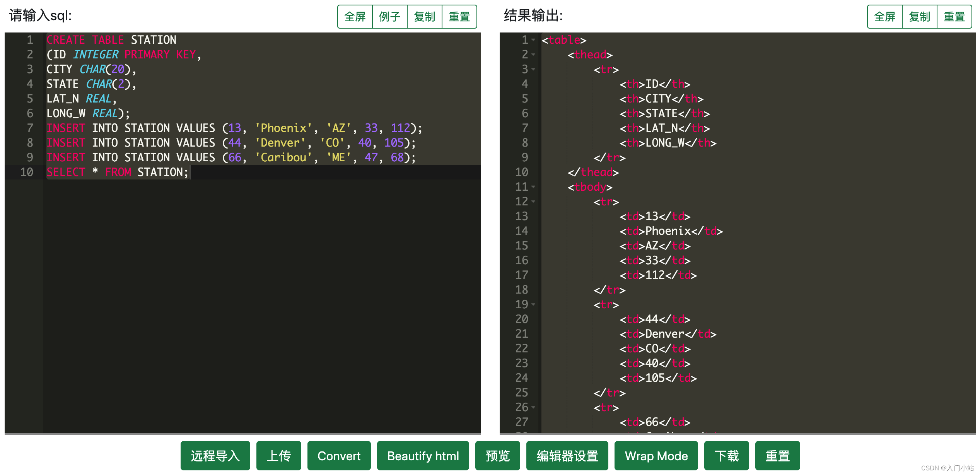Open the 预览 (preview) panel
This screenshot has width=980, height=475.
(498, 456)
